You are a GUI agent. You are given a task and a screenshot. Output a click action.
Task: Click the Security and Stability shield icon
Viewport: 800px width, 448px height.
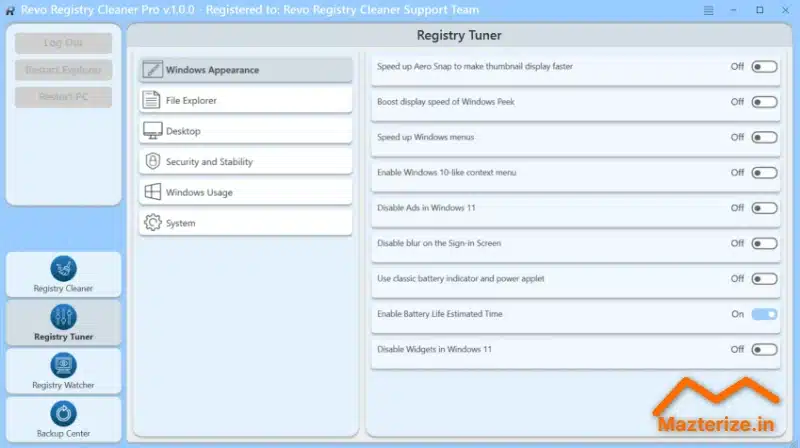[153, 161]
